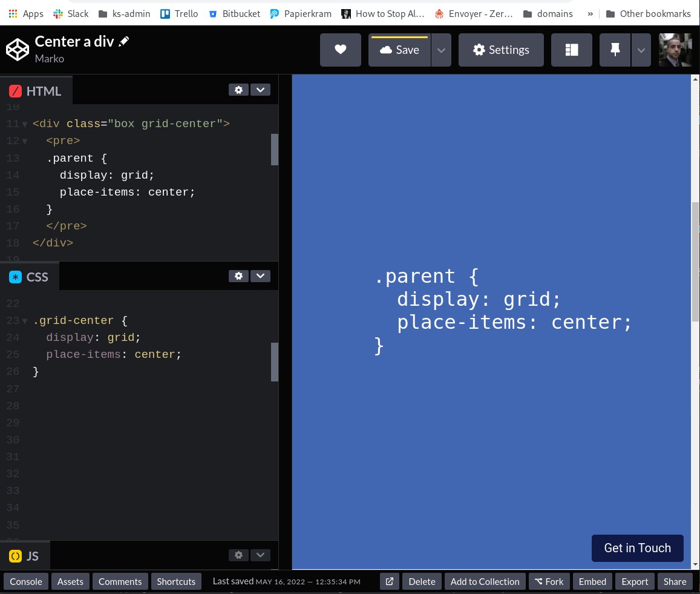700x594 pixels.
Task: Open the JS panel settings gear
Action: [238, 555]
